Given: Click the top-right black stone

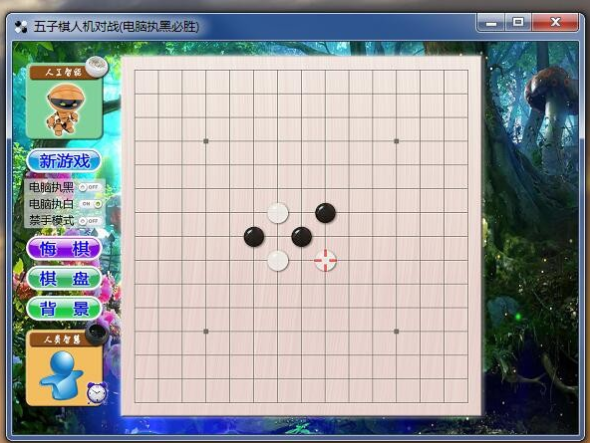Looking at the screenshot, I should pyautogui.click(x=325, y=213).
